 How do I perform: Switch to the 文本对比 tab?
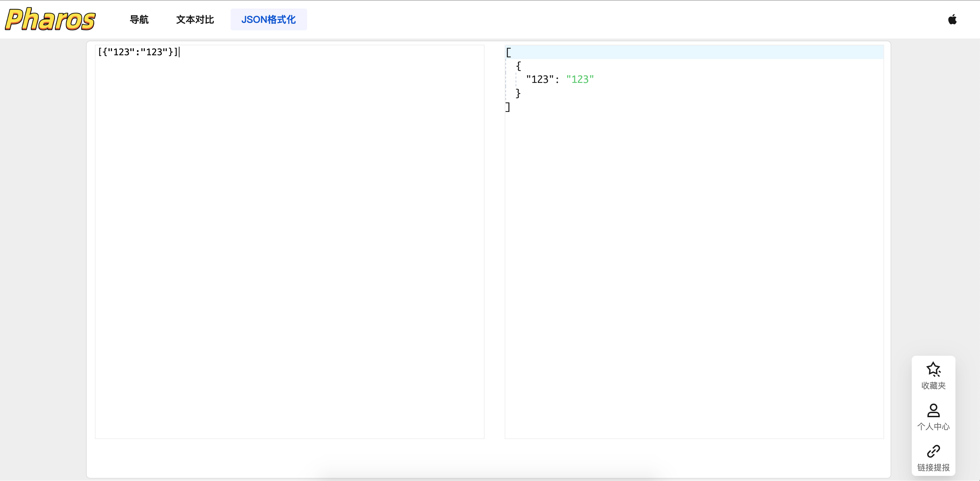tap(195, 19)
